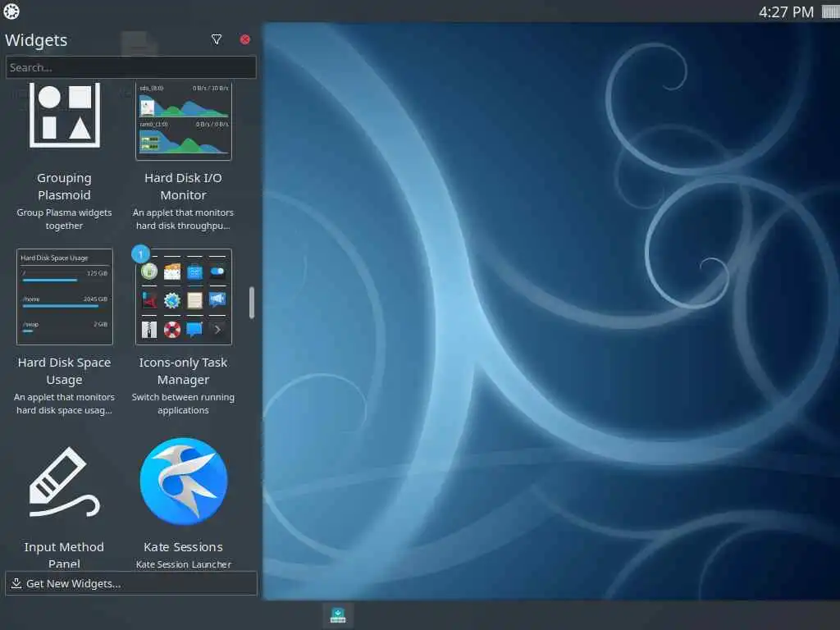This screenshot has height=630, width=840.
Task: Close the Widgets explorer panel
Action: (244, 39)
